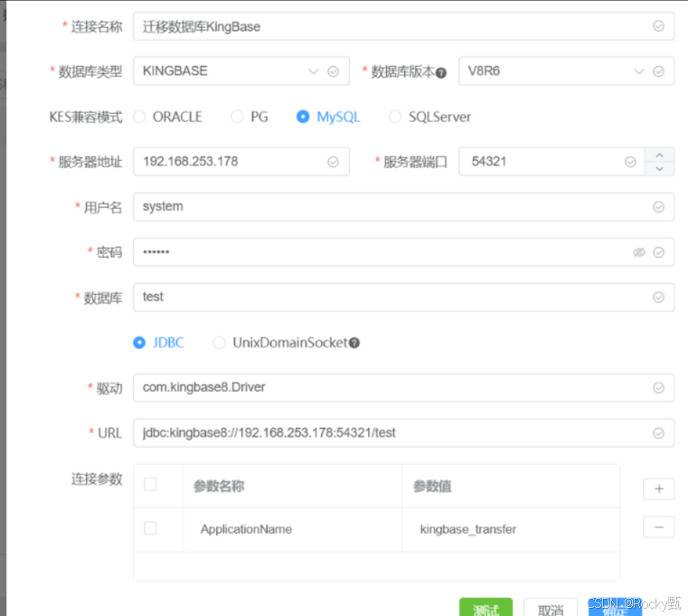Click the 连接名称 connection name field
This screenshot has width=688, height=616.
[403, 26]
